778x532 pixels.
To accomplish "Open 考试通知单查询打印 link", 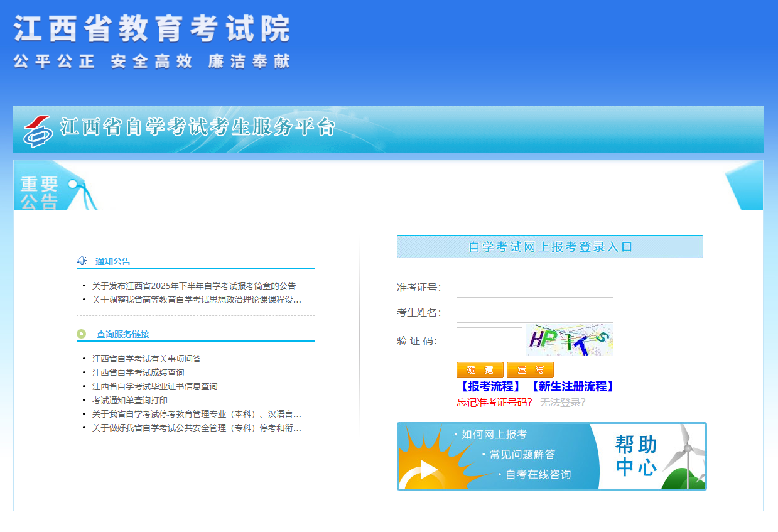I will [130, 400].
